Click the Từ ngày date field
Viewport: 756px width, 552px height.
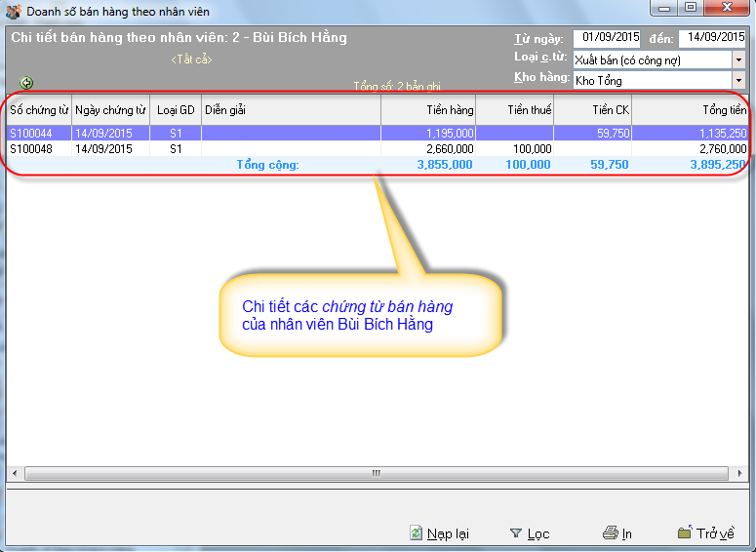(607, 37)
